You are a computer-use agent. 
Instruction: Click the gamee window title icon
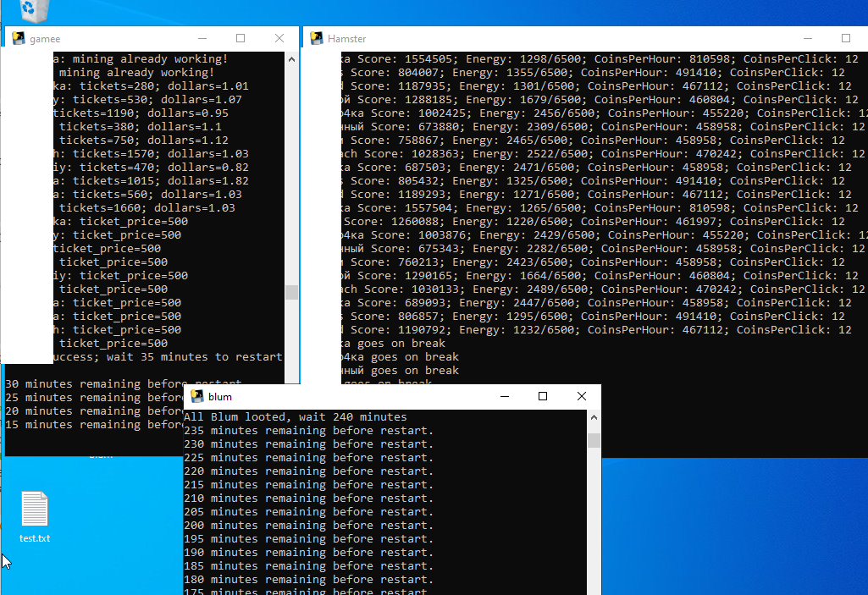click(19, 38)
